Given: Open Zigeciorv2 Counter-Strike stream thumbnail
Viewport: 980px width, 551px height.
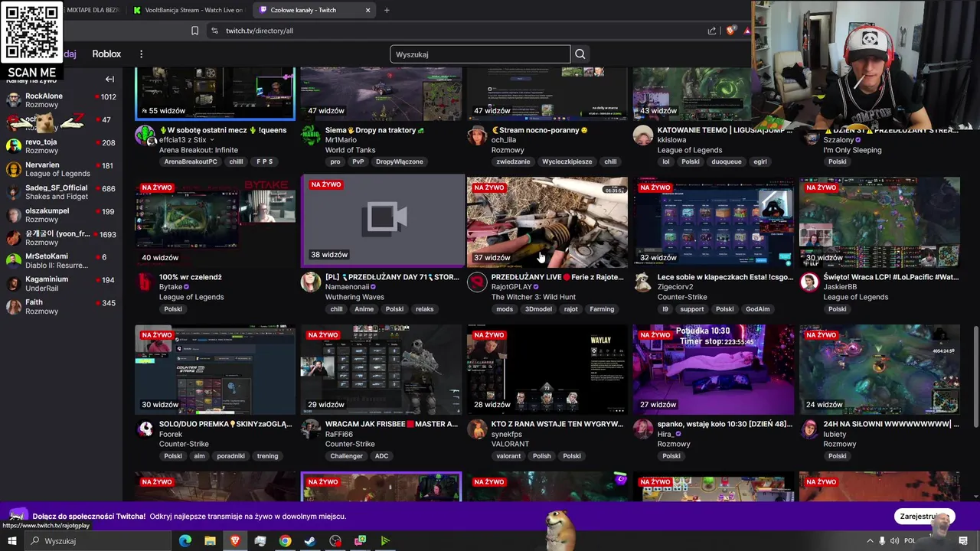Looking at the screenshot, I should 714,223.
